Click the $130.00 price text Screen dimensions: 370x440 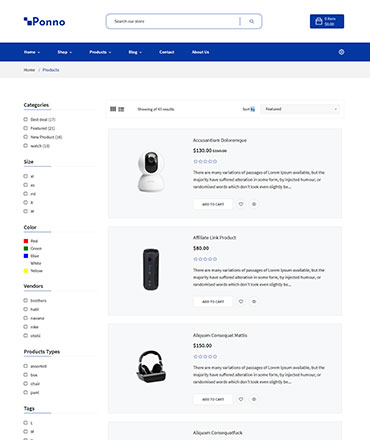click(202, 151)
